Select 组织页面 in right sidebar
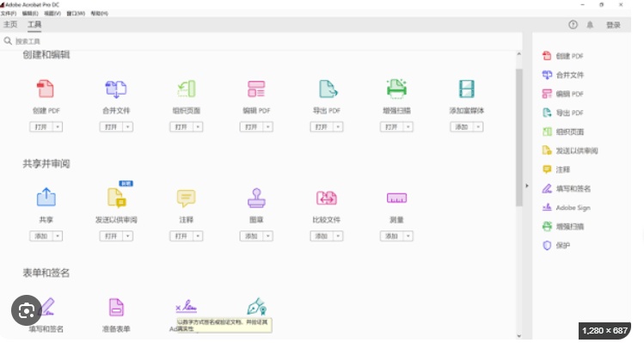This screenshot has height=343, width=644. click(x=562, y=132)
